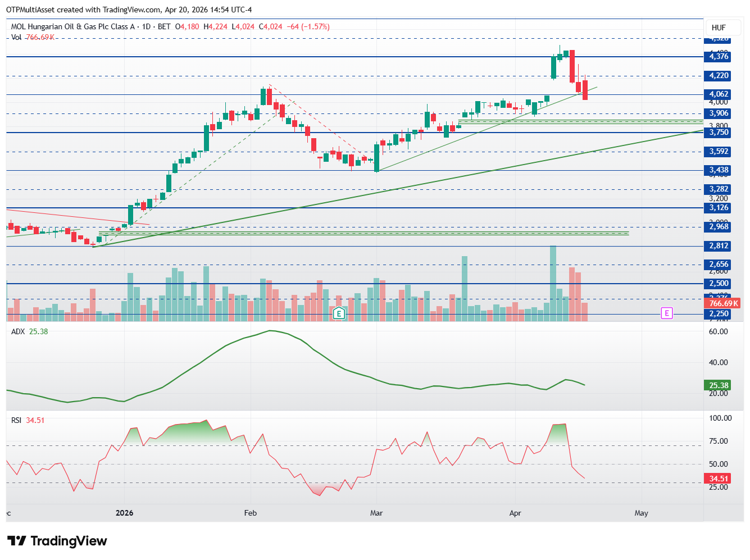
Task: Click the 3,750 support level label
Action: pos(719,133)
